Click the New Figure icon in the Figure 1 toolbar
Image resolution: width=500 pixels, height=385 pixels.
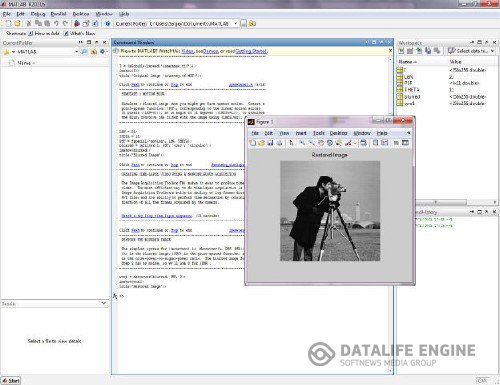(x=253, y=143)
